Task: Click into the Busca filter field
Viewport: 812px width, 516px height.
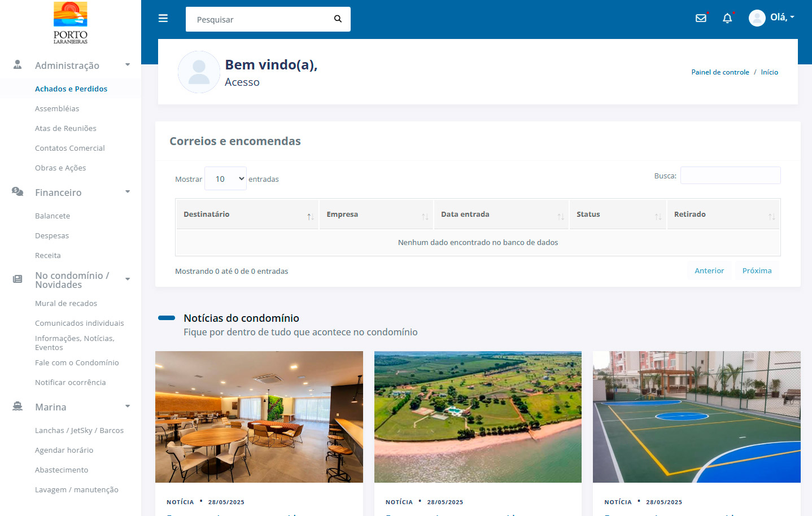Action: [x=730, y=176]
